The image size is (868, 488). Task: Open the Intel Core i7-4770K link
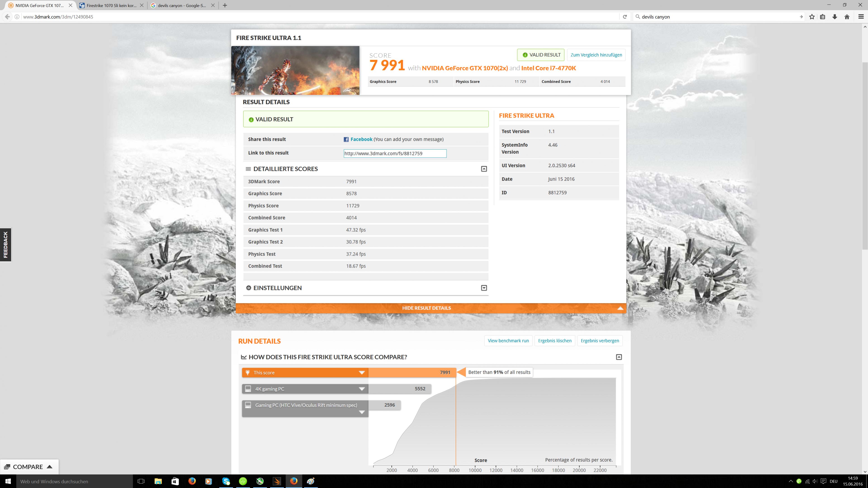pos(549,68)
